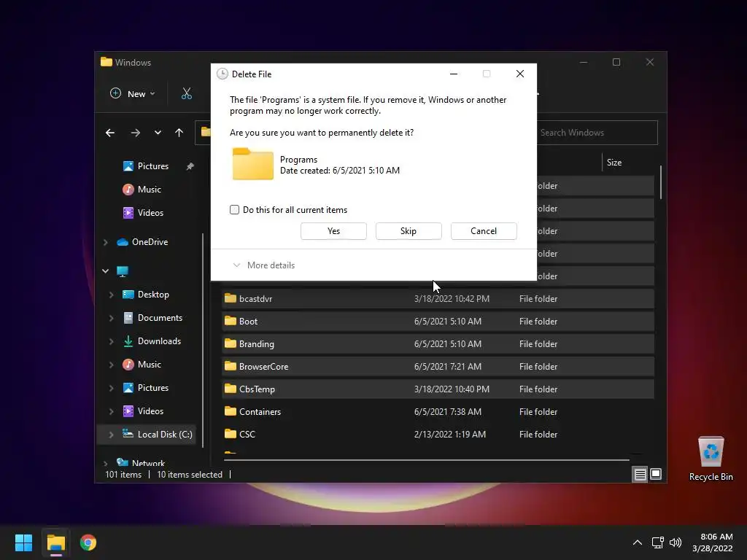Check Do this for all current items

click(x=234, y=210)
